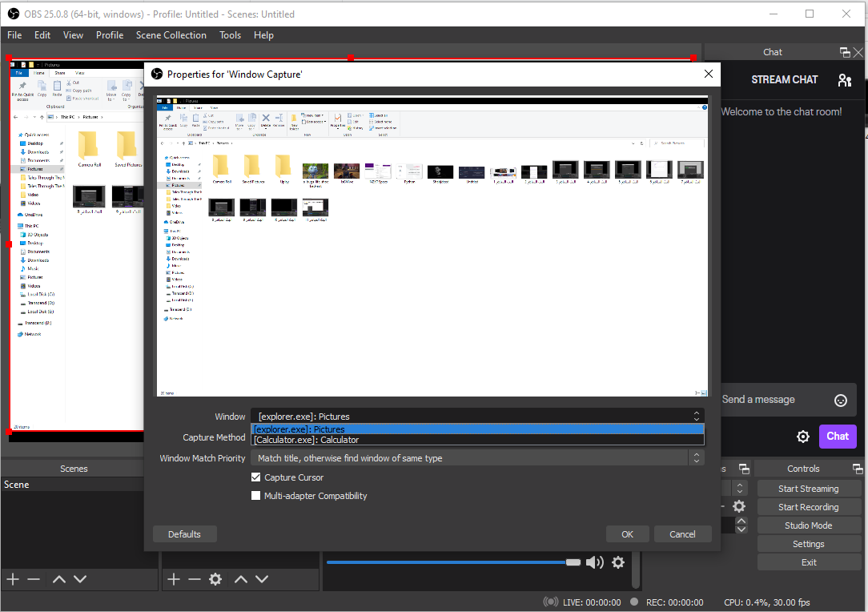Enable Multi-adapter Compatibility checkbox
The height and width of the screenshot is (612, 868).
[x=256, y=496]
